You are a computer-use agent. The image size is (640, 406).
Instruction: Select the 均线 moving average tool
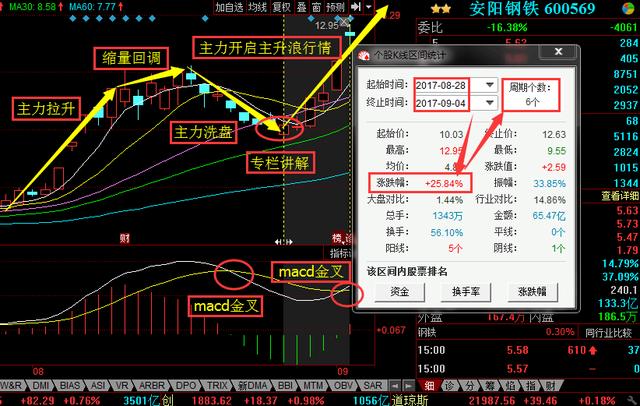(x=257, y=7)
